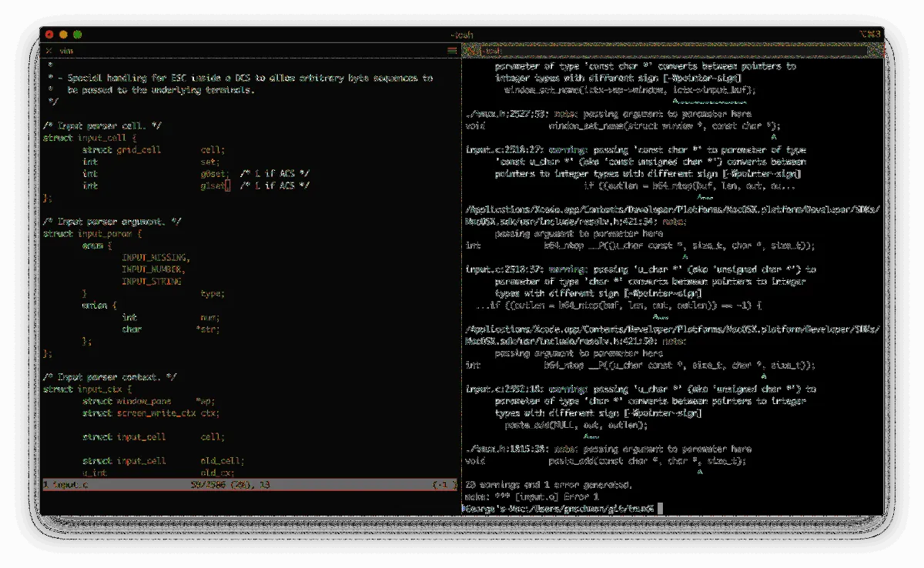Image resolution: width=924 pixels, height=568 pixels.
Task: Click the ./tmux.h:1815:38 note line
Action: pyautogui.click(x=608, y=449)
